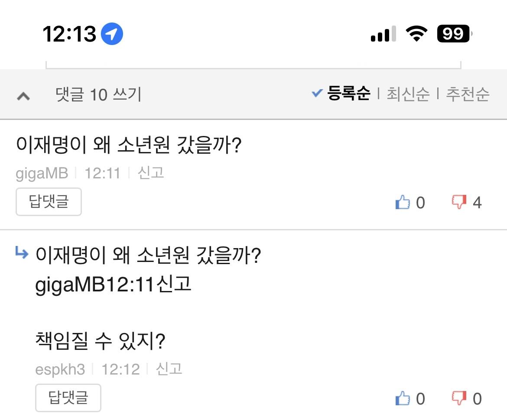Click the 99 battery indicator
The height and width of the screenshot is (420, 507).
click(x=453, y=33)
